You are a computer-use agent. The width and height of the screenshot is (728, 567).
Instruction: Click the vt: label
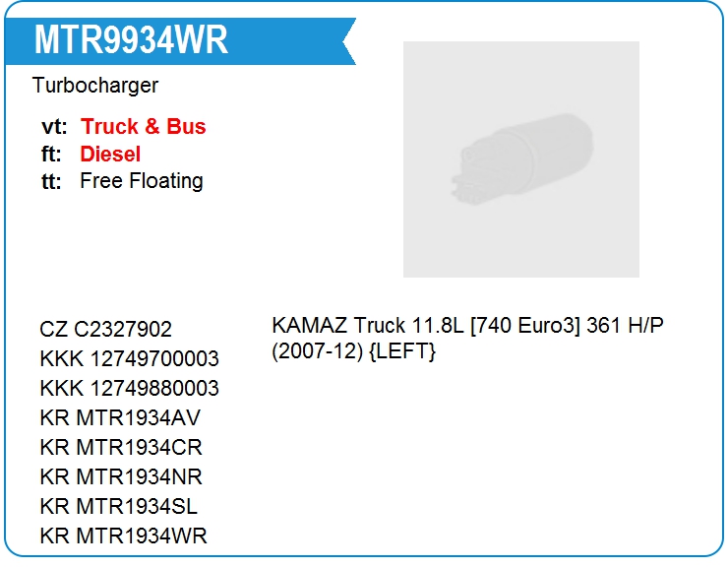pyautogui.click(x=54, y=126)
